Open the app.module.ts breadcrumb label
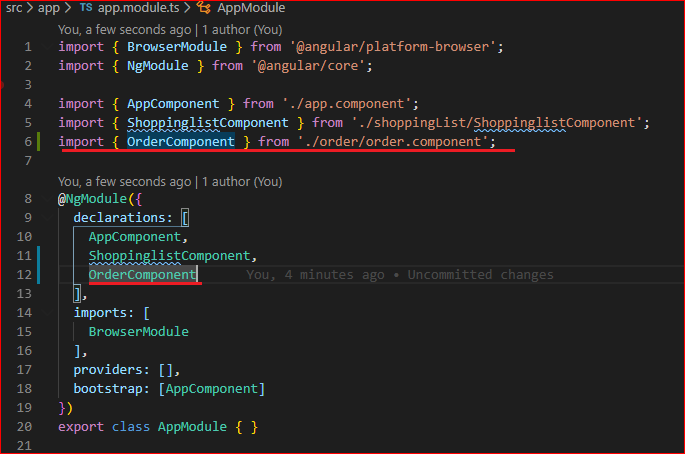This screenshot has width=685, height=454. click(138, 8)
